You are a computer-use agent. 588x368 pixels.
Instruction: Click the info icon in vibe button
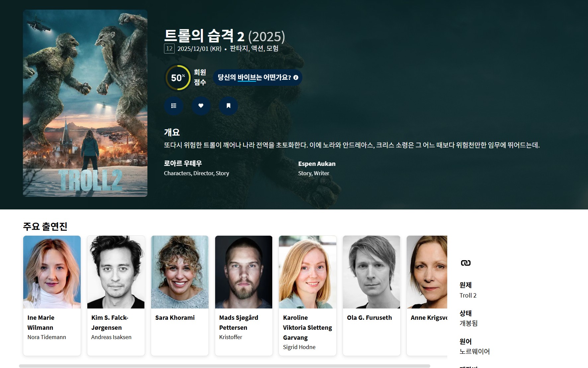click(296, 77)
